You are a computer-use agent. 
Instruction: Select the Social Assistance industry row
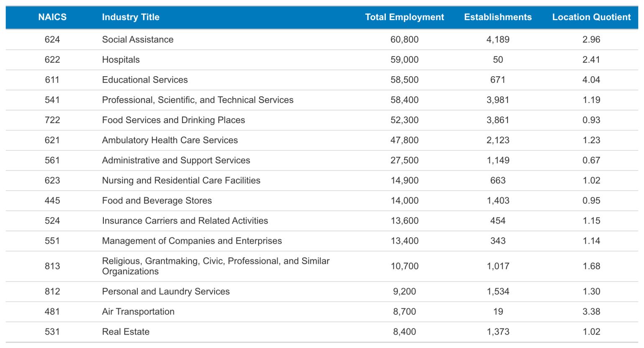(138, 39)
